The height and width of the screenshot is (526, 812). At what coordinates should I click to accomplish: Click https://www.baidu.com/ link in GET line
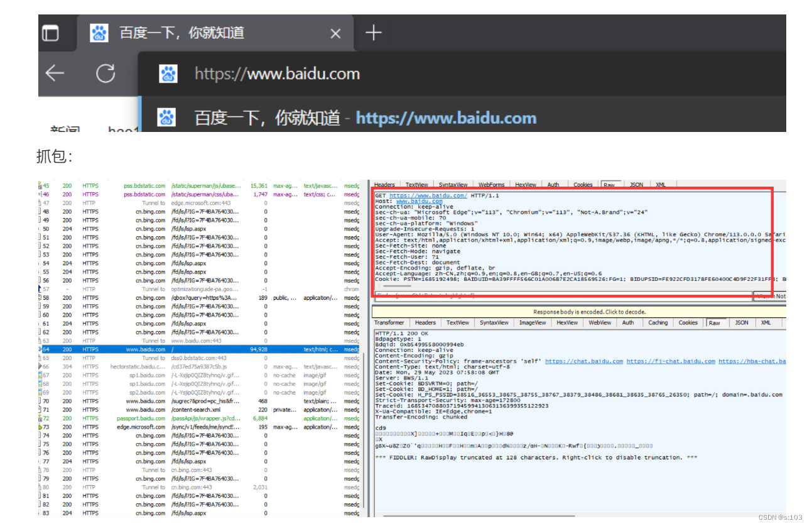[x=428, y=195]
